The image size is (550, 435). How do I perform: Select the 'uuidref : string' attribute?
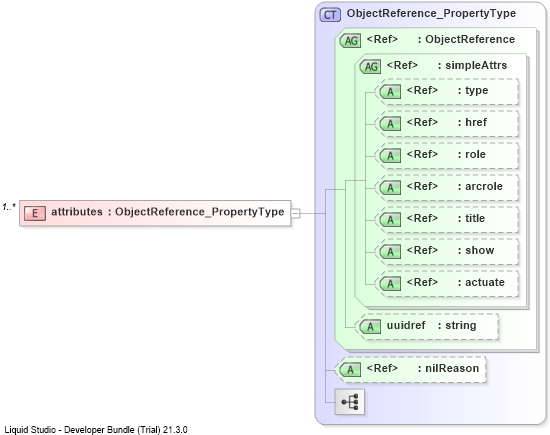[426, 327]
